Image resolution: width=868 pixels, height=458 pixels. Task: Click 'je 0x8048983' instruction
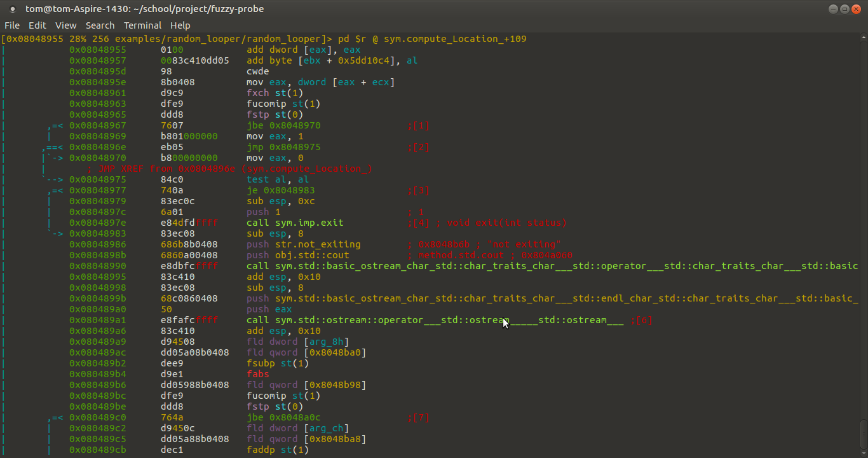(x=281, y=190)
